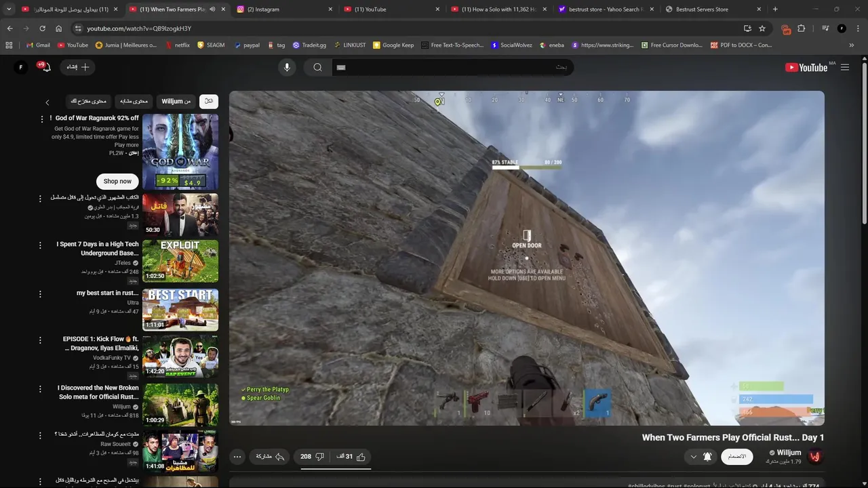Image resolution: width=868 pixels, height=488 pixels.
Task: Click the YouTube search magnifier icon
Action: click(x=317, y=67)
